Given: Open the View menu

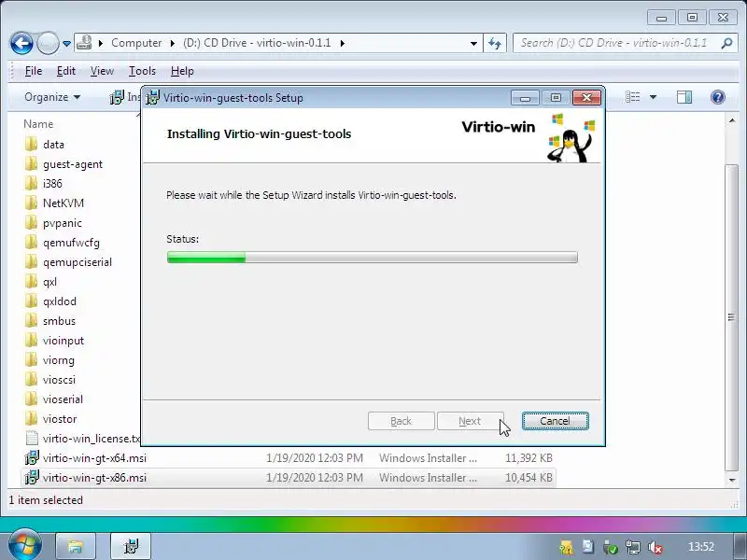Looking at the screenshot, I should (x=102, y=71).
